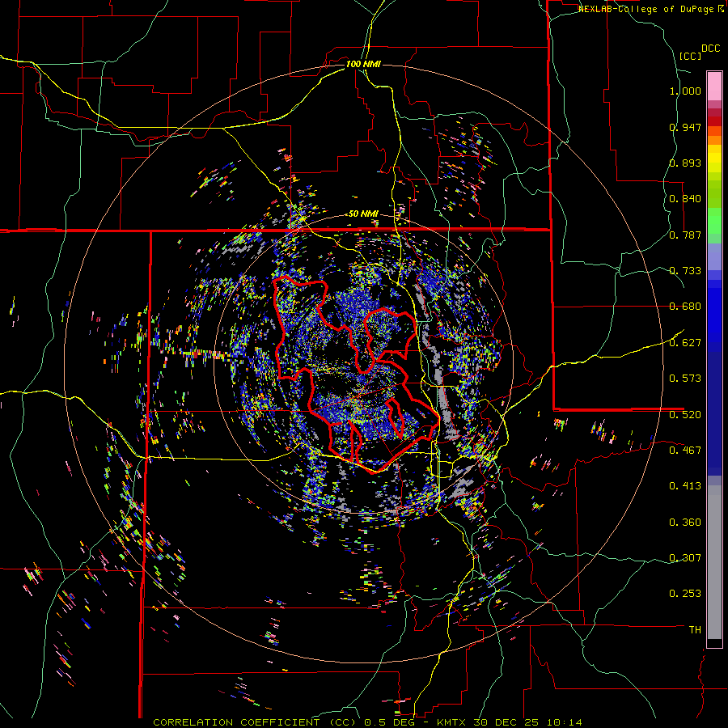The width and height of the screenshot is (728, 728).
Task: Click the 0.947 value on the scale
Action: pyautogui.click(x=685, y=127)
